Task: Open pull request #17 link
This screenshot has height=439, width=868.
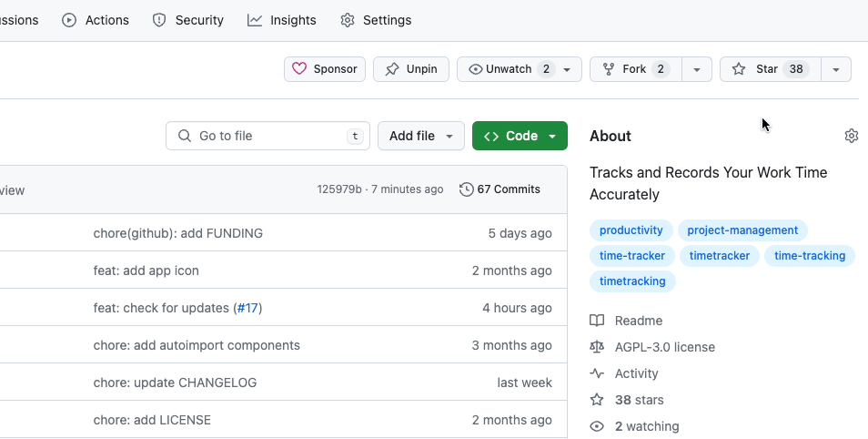Action: tap(247, 308)
